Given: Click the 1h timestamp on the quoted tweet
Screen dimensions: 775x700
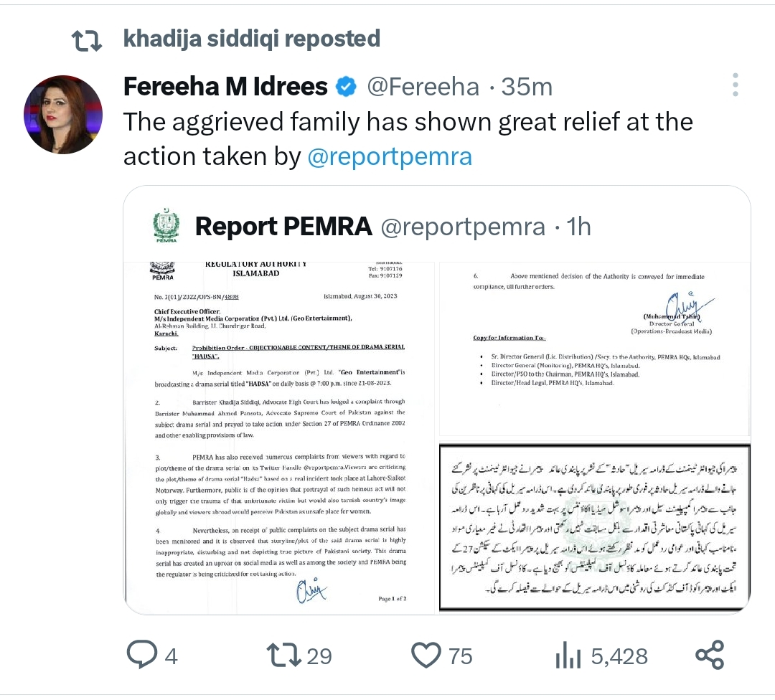Looking at the screenshot, I should [577, 227].
